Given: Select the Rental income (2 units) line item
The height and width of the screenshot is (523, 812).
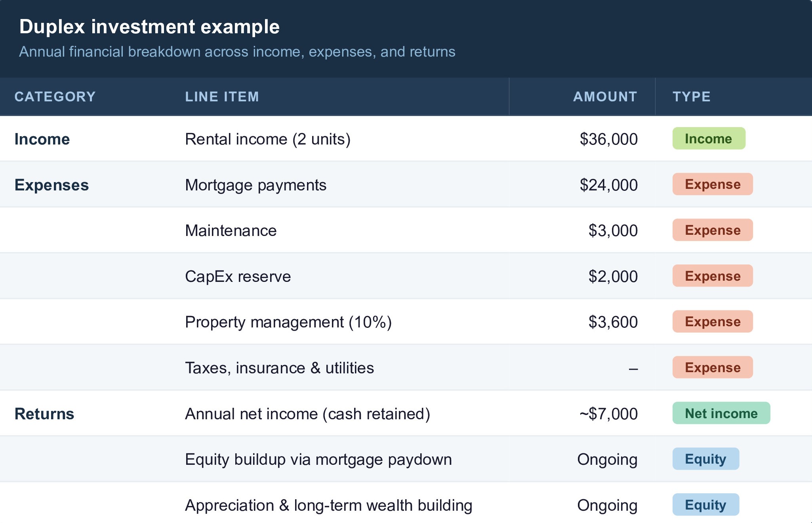Looking at the screenshot, I should (x=268, y=139).
